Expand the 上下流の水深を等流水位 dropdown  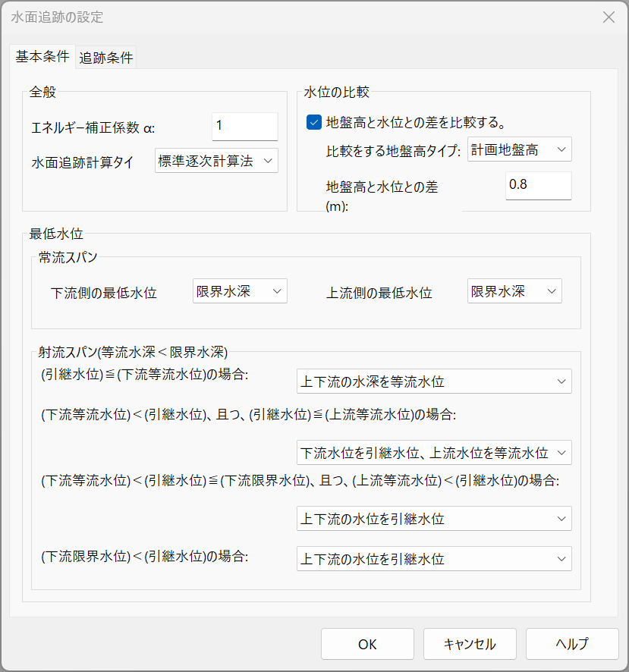coord(434,382)
